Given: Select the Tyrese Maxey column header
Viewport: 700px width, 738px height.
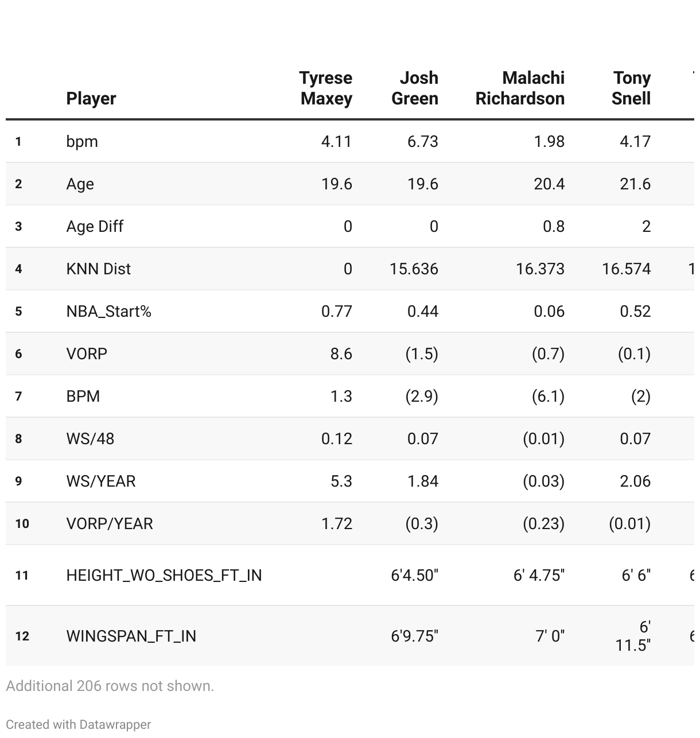Looking at the screenshot, I should [325, 88].
